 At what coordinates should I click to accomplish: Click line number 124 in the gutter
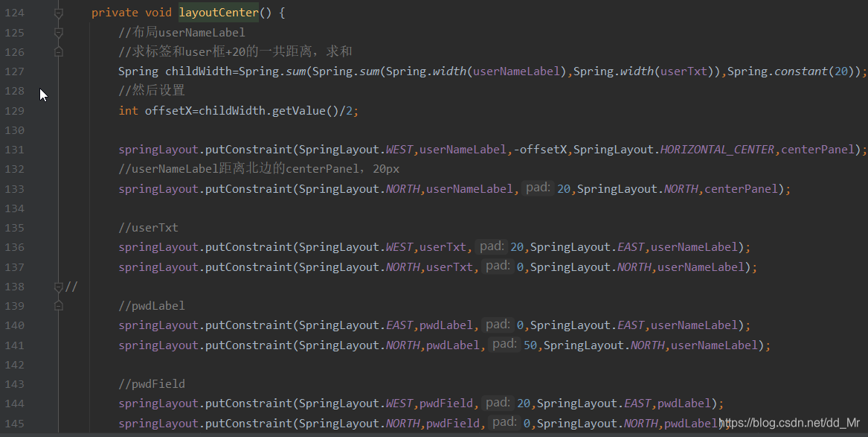click(14, 13)
